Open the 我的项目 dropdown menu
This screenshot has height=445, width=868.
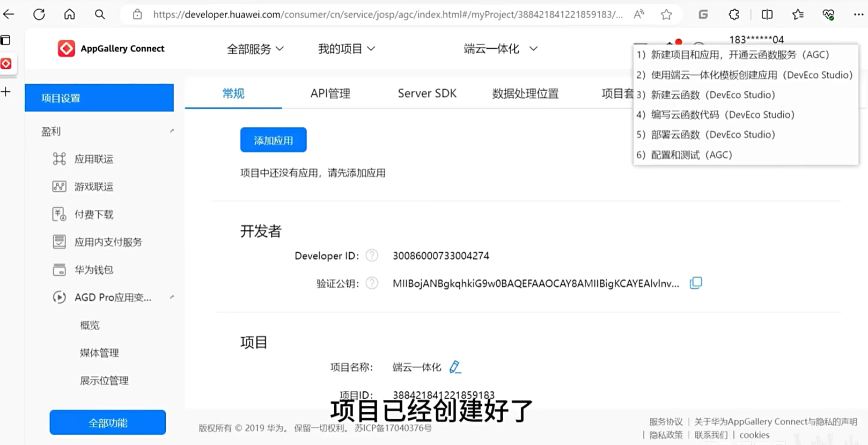pos(346,49)
